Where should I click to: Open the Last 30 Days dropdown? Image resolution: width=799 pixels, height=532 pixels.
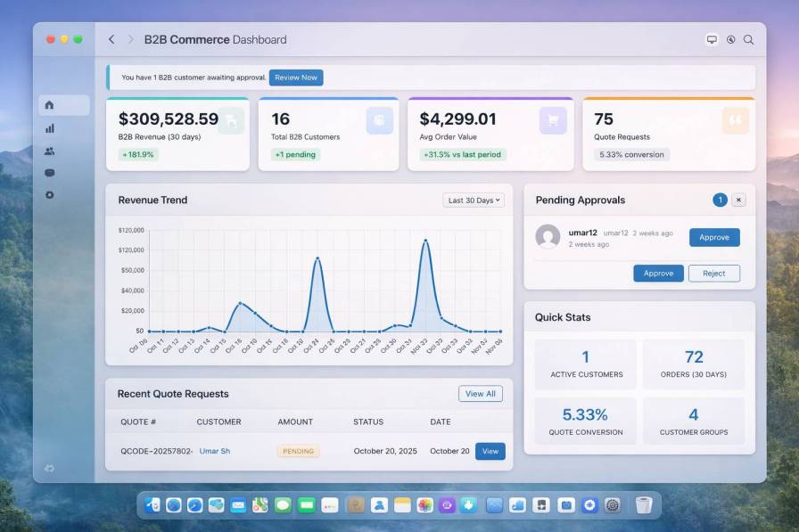coord(473,200)
